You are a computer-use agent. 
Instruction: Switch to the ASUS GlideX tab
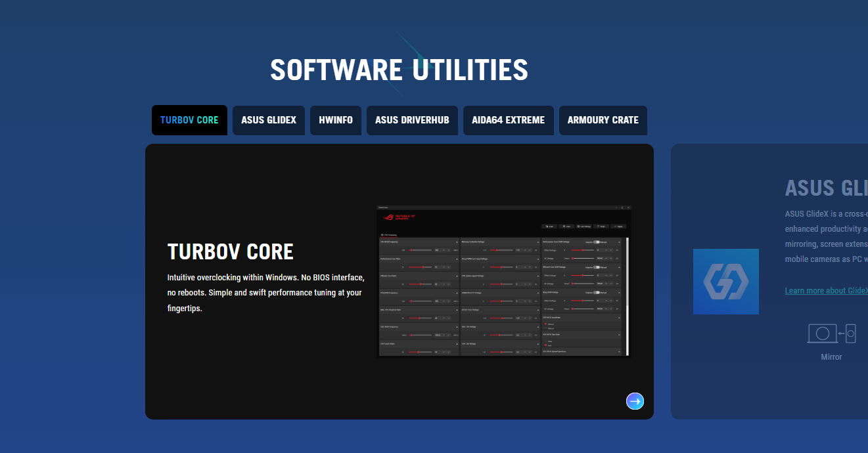(269, 120)
